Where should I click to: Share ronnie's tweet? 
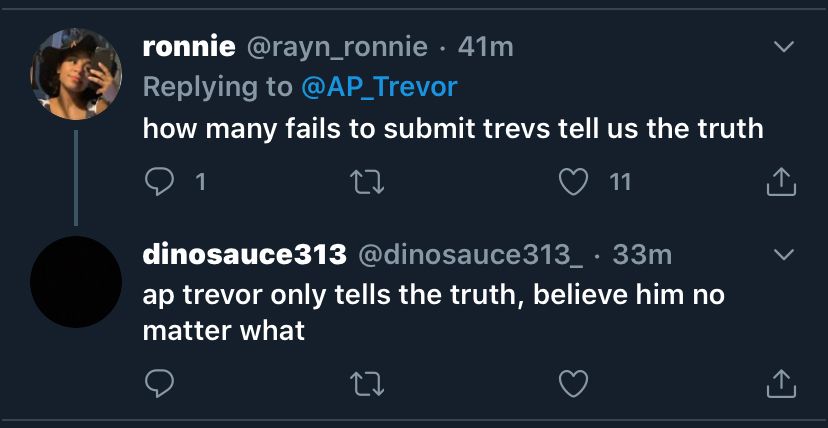coord(782,182)
